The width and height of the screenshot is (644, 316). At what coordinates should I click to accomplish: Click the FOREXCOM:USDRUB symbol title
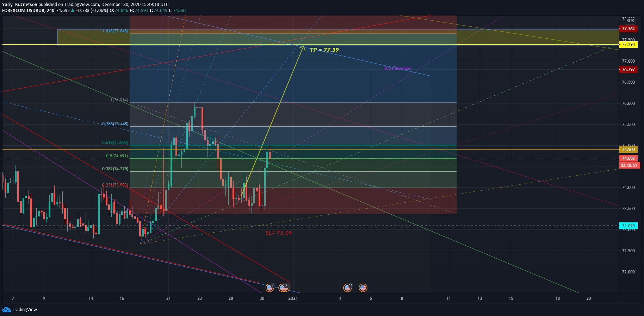pos(23,11)
